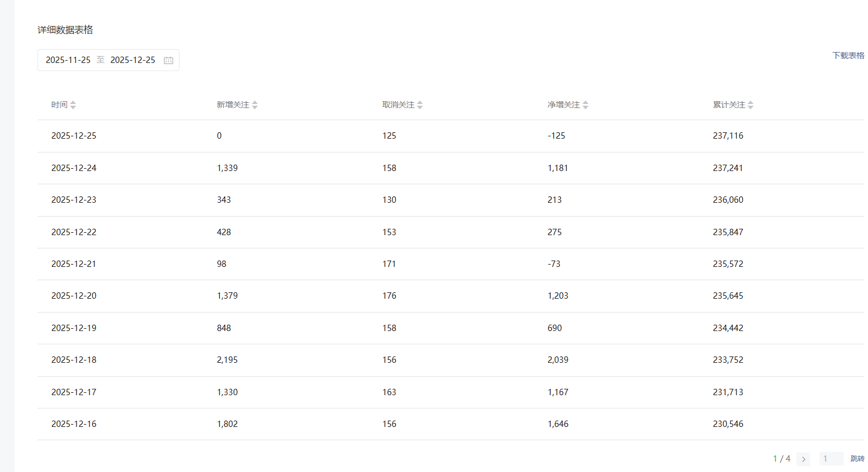868x472 pixels.
Task: Click cumulative value 237,116
Action: tap(728, 136)
